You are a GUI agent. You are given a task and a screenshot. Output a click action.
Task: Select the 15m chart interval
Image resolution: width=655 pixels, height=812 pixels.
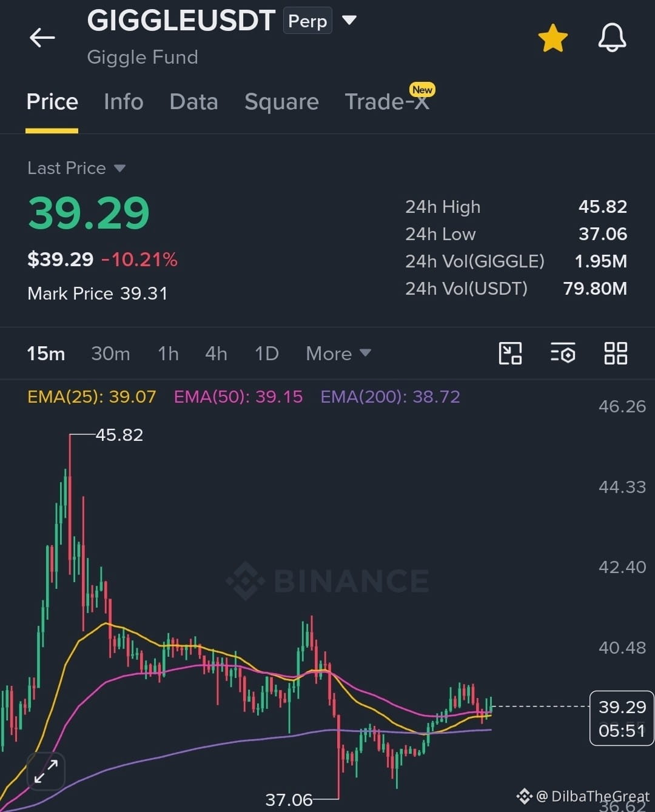(45, 354)
